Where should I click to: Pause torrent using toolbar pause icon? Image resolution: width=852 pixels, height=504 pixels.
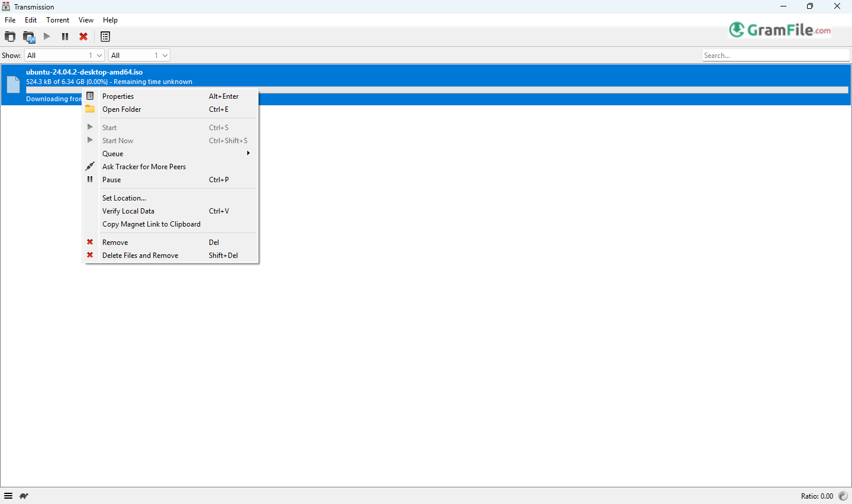coord(65,37)
